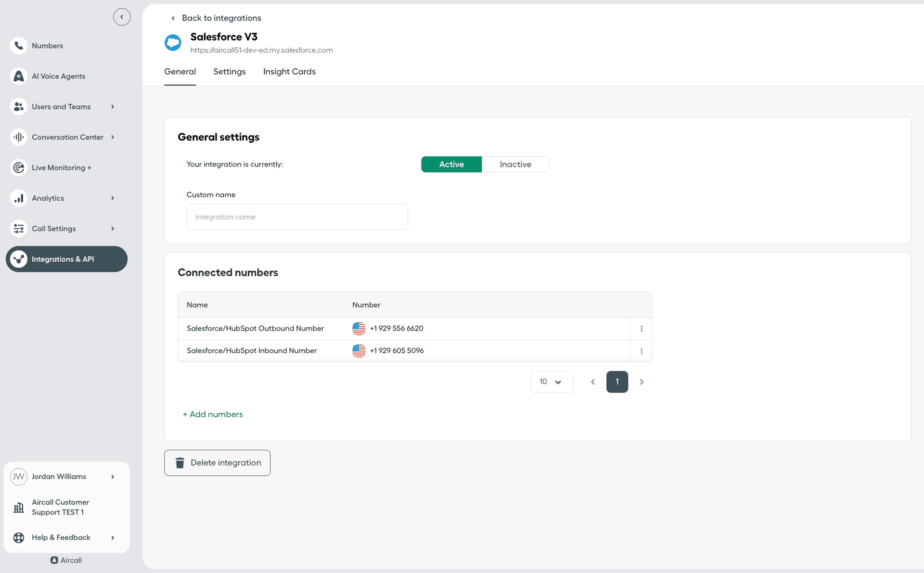Click the Numbers phone icon in sidebar

click(x=19, y=46)
